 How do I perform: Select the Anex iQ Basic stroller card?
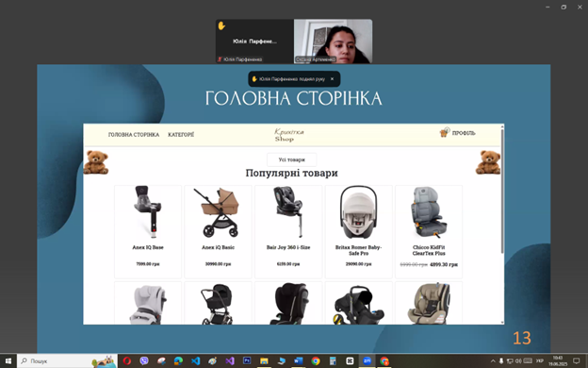pyautogui.click(x=219, y=232)
